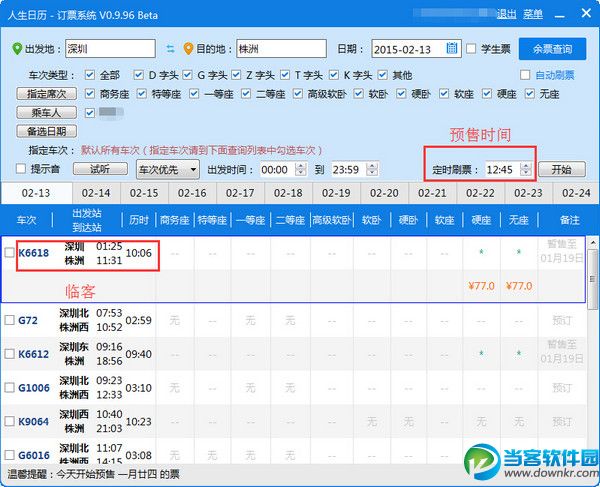Screen dimensions: 600x487
Task: Click the green departure location pin icon
Action: 17,49
